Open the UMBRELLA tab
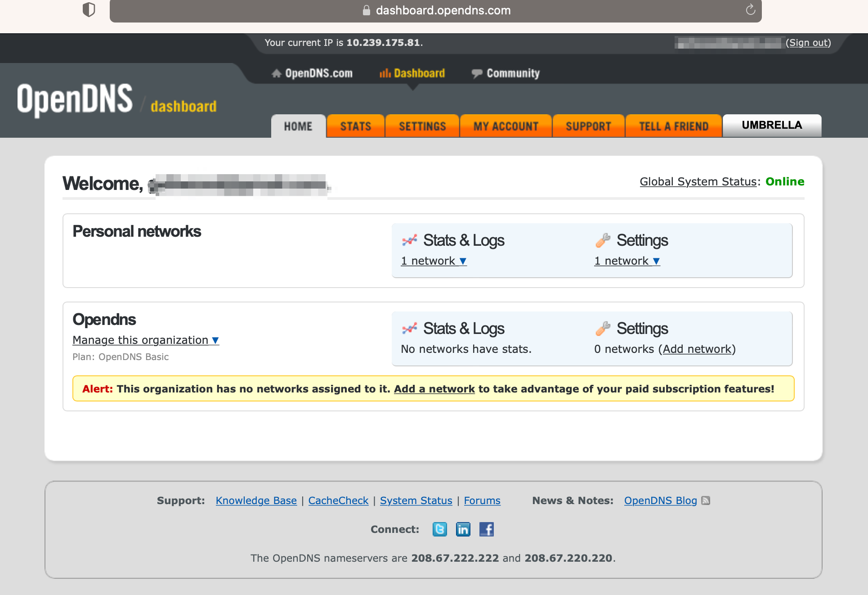The width and height of the screenshot is (868, 595). 772,125
